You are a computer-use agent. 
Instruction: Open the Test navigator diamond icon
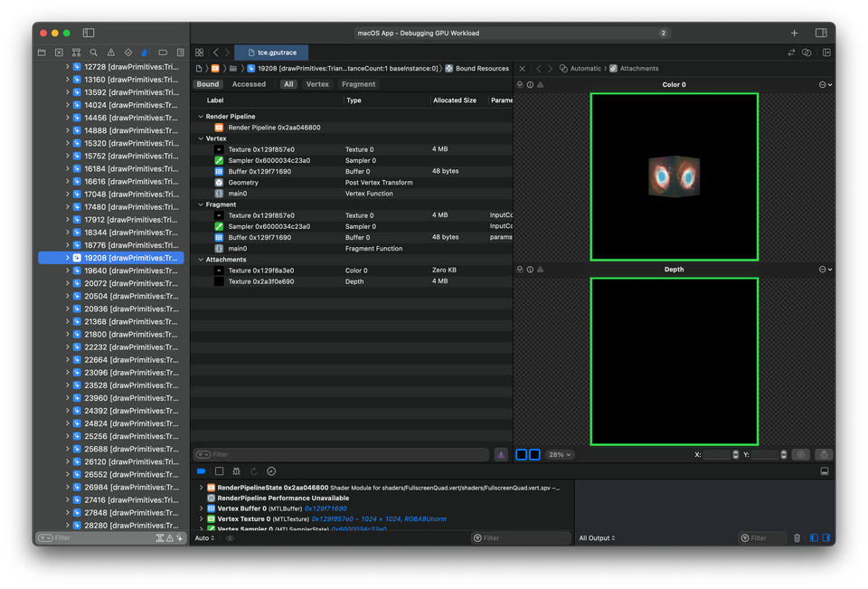(128, 52)
